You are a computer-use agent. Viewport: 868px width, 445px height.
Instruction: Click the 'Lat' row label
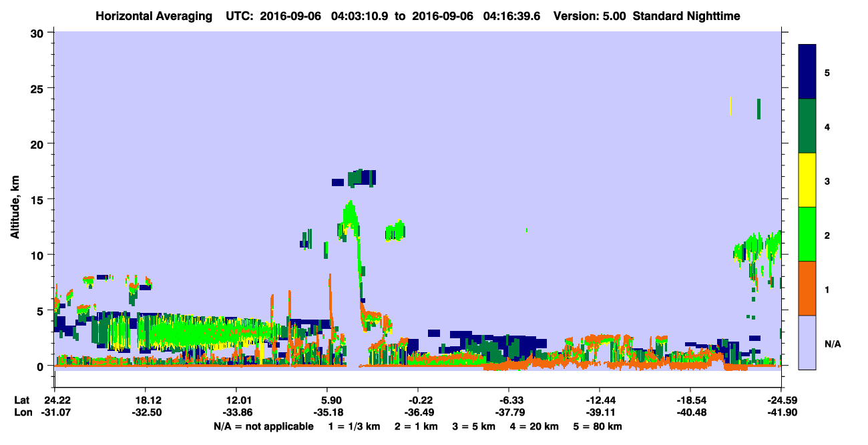coord(21,400)
